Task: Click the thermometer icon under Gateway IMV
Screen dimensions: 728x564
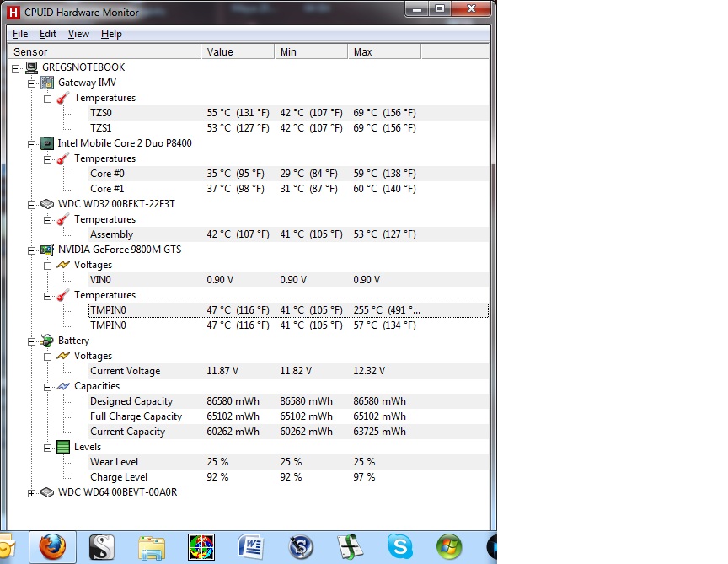Action: 63,98
